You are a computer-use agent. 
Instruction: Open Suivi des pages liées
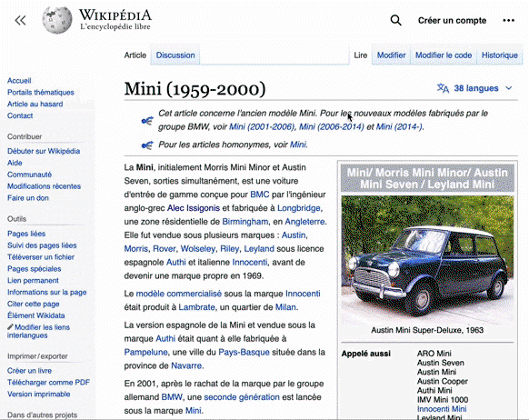click(x=42, y=245)
